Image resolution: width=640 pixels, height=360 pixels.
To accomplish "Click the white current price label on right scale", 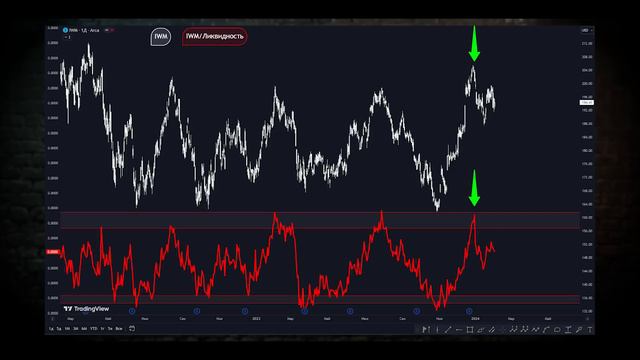I will click(x=587, y=102).
